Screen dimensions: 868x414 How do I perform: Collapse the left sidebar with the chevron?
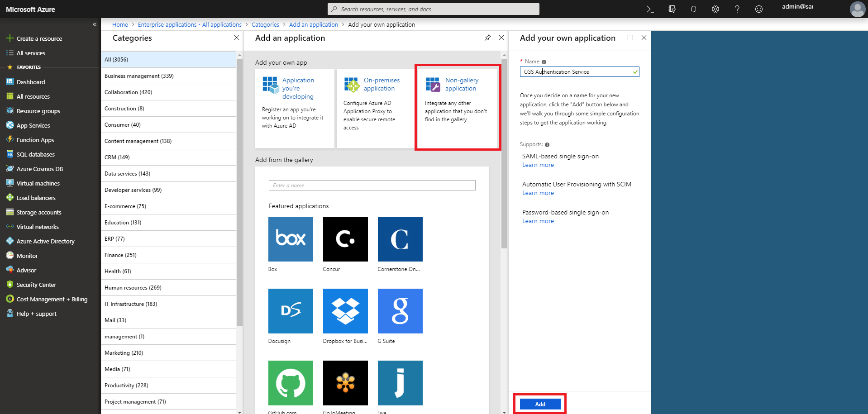95,24
